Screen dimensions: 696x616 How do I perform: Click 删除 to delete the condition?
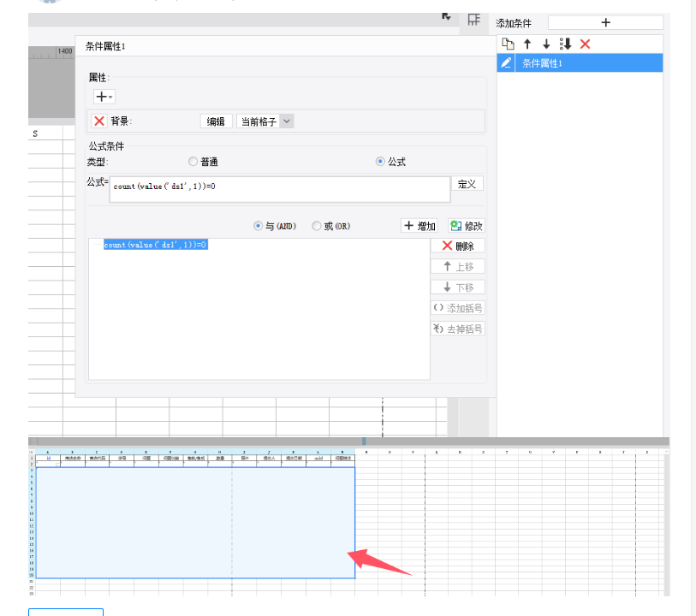[458, 246]
